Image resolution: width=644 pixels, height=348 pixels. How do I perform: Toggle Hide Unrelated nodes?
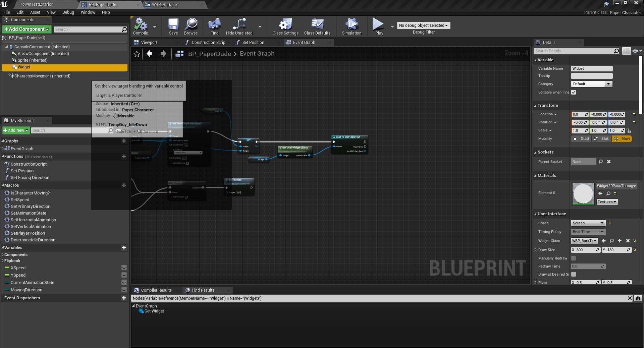pos(239,26)
